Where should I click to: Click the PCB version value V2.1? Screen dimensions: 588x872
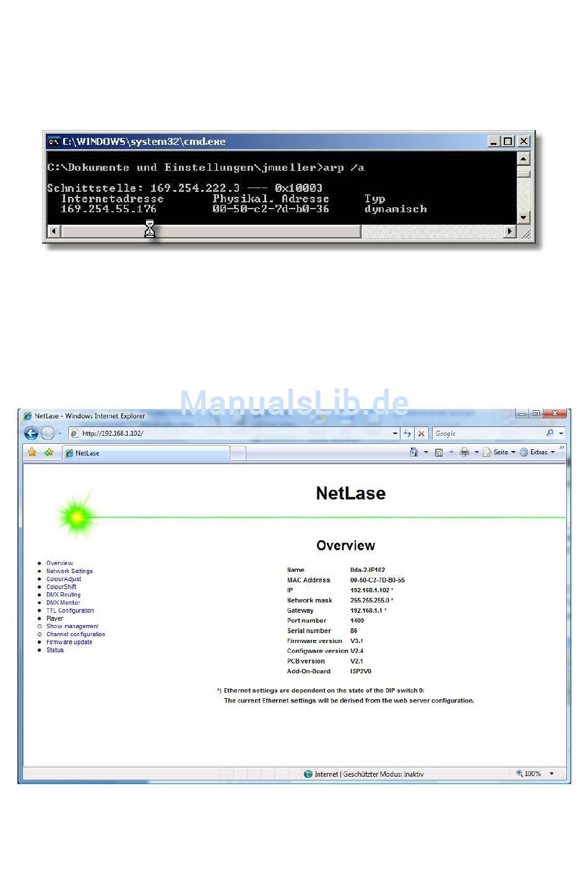[357, 662]
